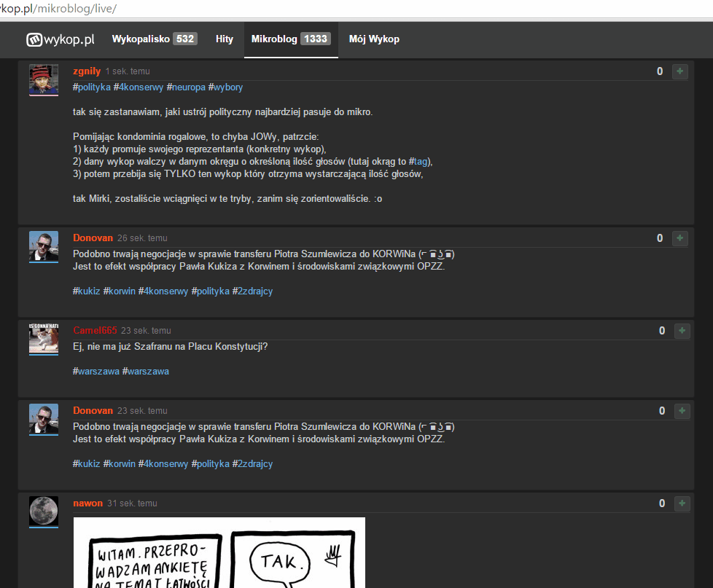Click Camel665's '23 sek. temu' timestamp

[x=146, y=331]
